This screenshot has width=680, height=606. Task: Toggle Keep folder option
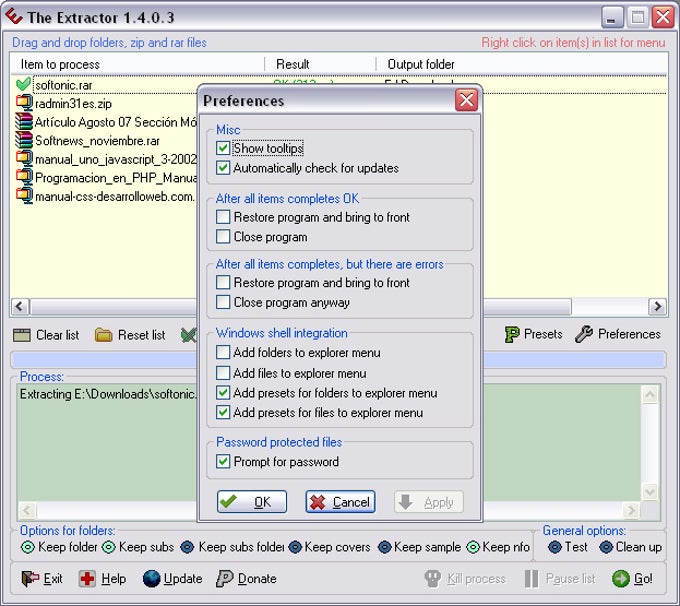coord(28,547)
